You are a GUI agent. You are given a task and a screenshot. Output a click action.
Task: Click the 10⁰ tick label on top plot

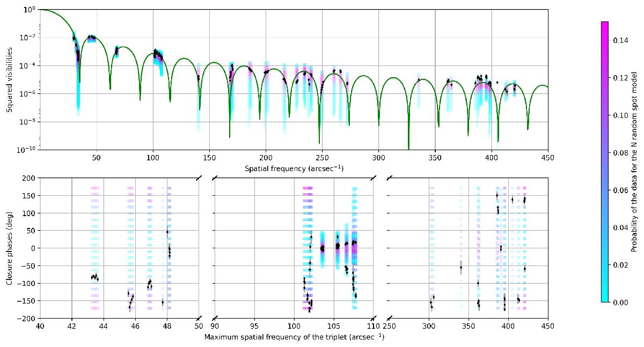[29, 10]
